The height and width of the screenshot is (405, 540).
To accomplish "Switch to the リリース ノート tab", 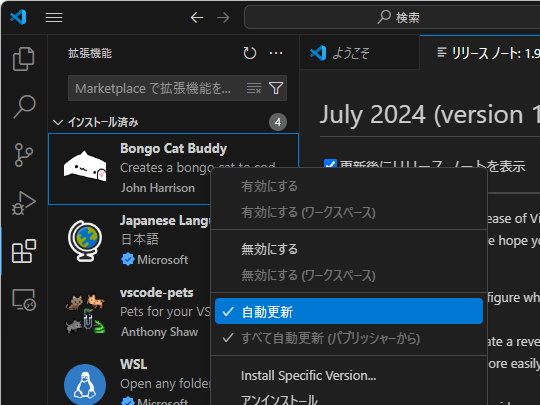I will pyautogui.click(x=480, y=53).
